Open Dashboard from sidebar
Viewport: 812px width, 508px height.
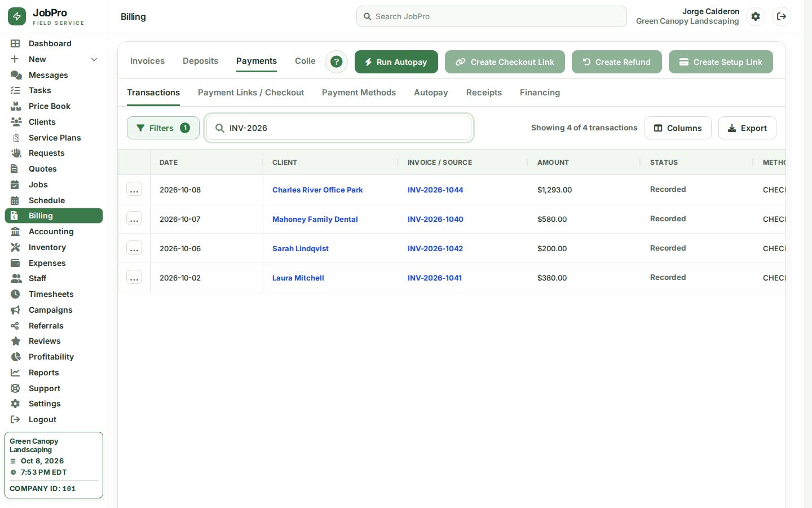pos(54,43)
